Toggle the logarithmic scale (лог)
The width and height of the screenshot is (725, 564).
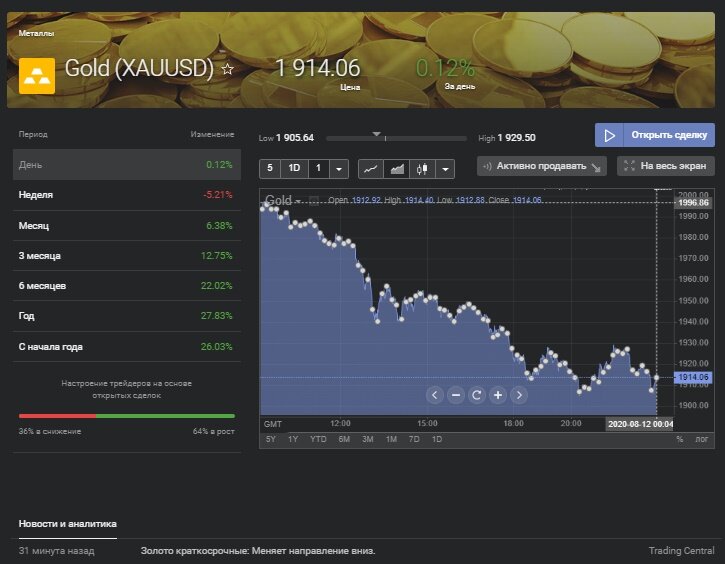pyautogui.click(x=702, y=439)
